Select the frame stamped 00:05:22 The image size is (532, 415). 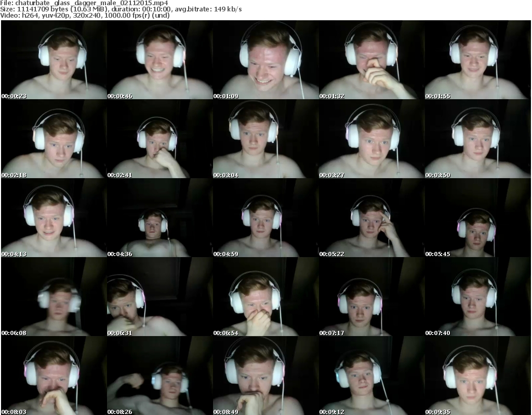tap(371, 218)
